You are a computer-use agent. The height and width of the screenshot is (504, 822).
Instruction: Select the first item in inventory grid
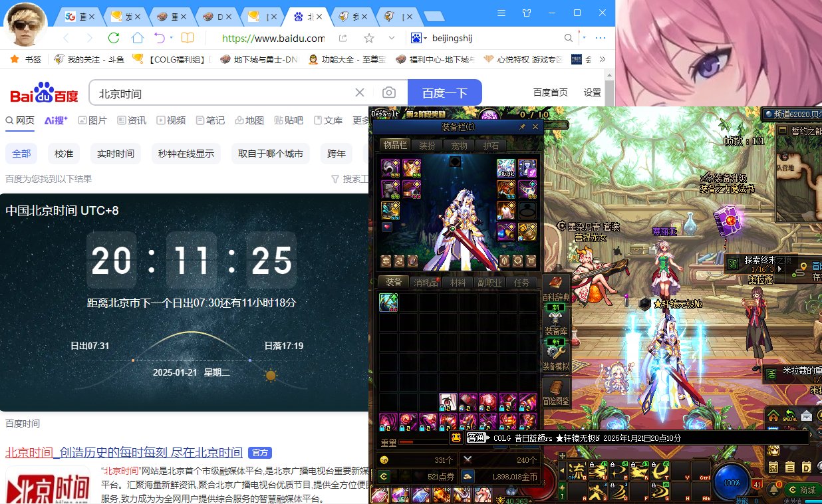click(x=388, y=303)
